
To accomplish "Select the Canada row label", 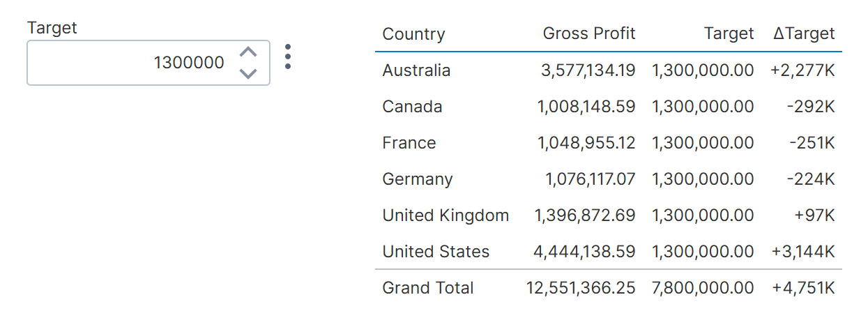I will tap(412, 107).
